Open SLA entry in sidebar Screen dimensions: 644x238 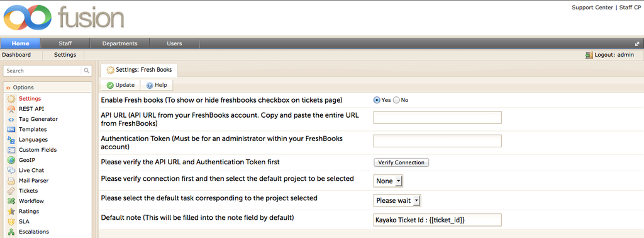(x=24, y=222)
